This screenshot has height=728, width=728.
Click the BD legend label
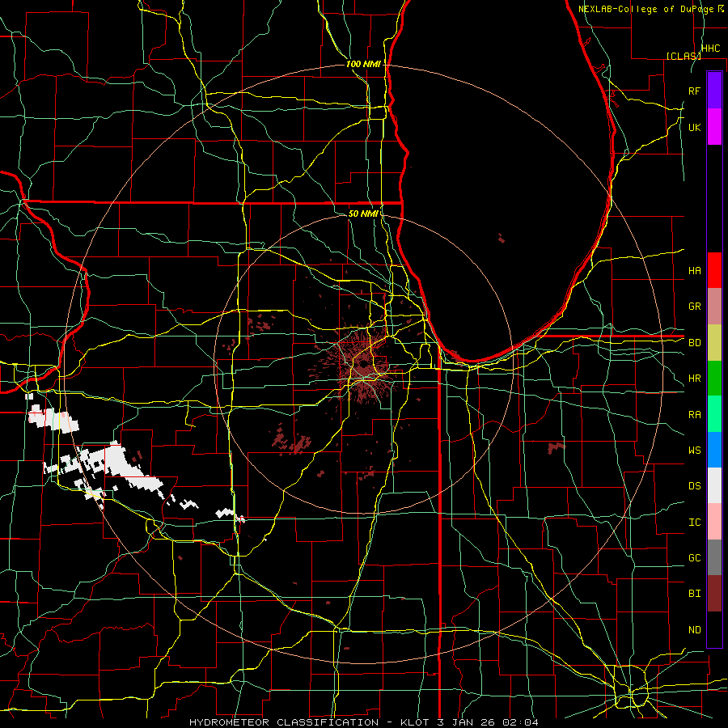click(695, 343)
